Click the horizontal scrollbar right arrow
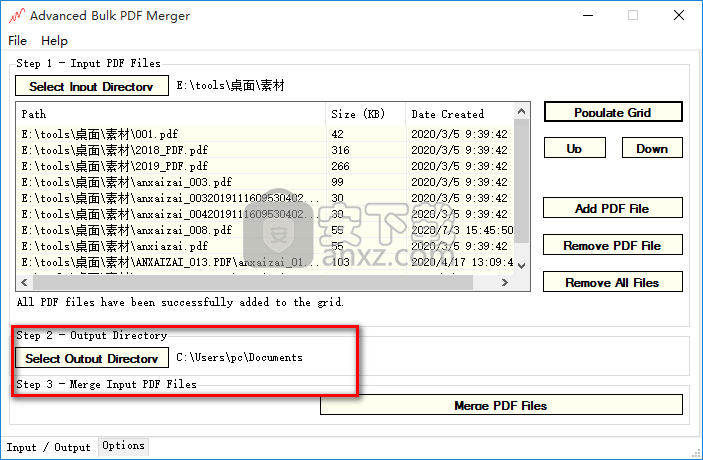Viewport: 703px width, 460px height. [505, 282]
